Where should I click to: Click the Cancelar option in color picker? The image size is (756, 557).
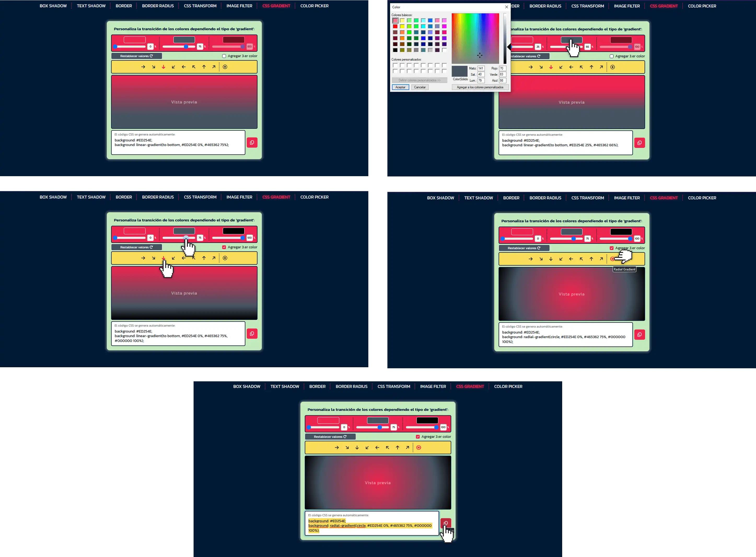pyautogui.click(x=420, y=87)
